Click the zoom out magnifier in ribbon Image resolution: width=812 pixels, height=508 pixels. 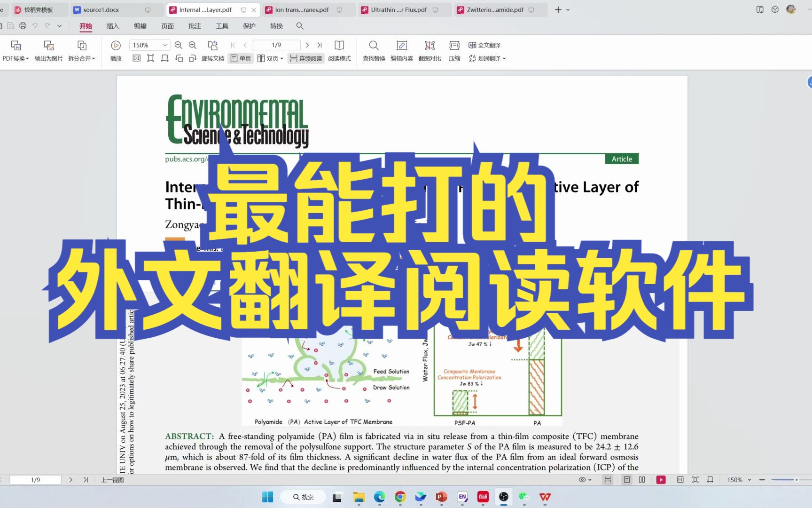[179, 45]
